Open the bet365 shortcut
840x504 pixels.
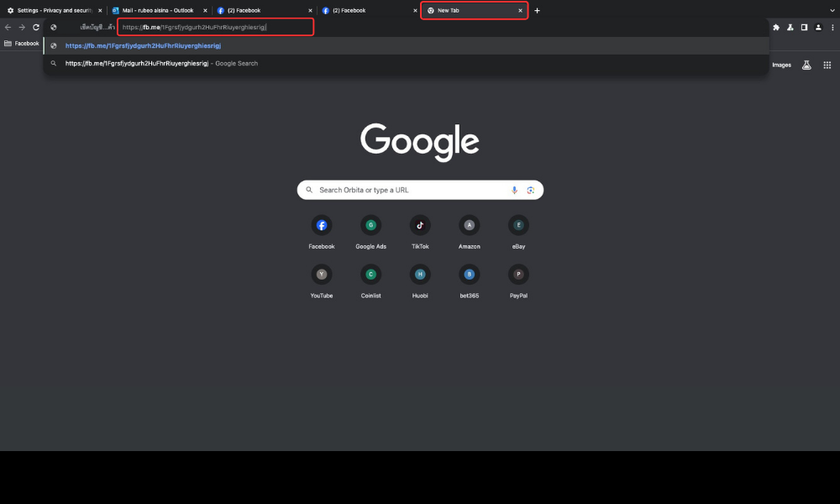(x=470, y=281)
